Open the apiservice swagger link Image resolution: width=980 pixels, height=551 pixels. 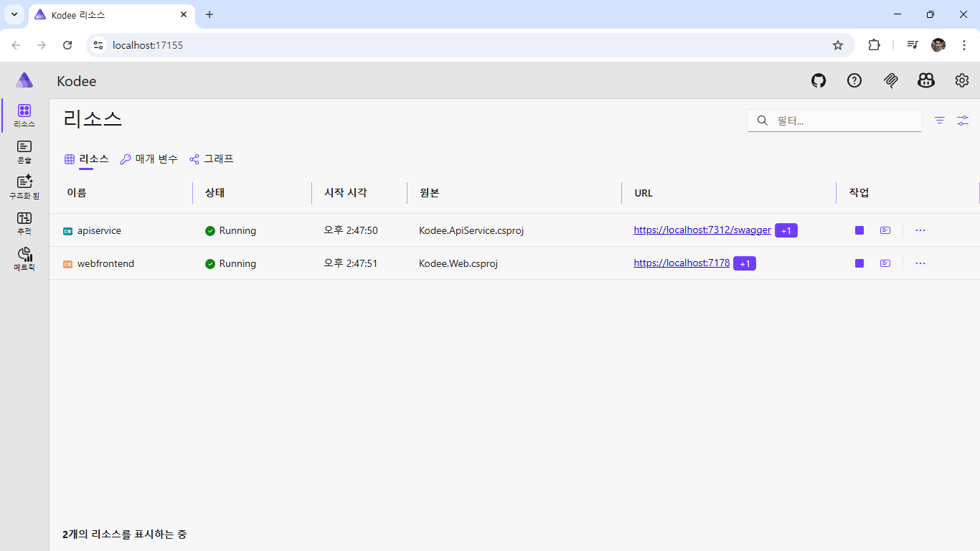(x=702, y=230)
